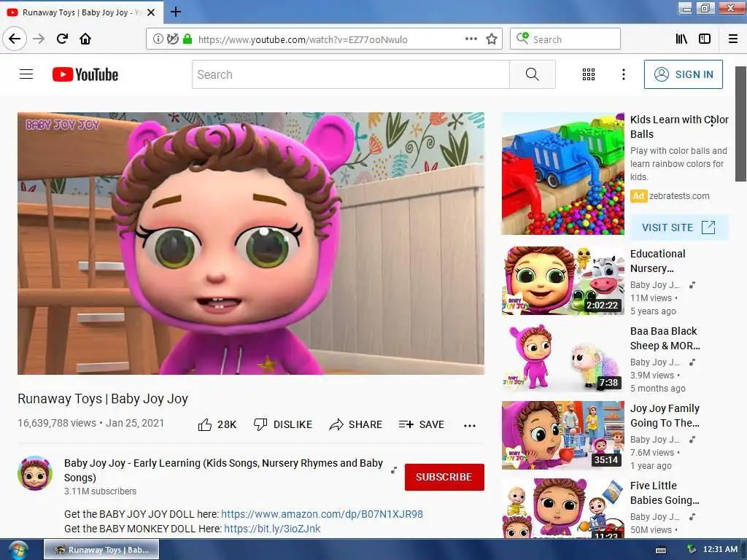Image resolution: width=747 pixels, height=560 pixels.
Task: Open the Baa Baa Black Sheep thumbnail
Action: (x=563, y=357)
